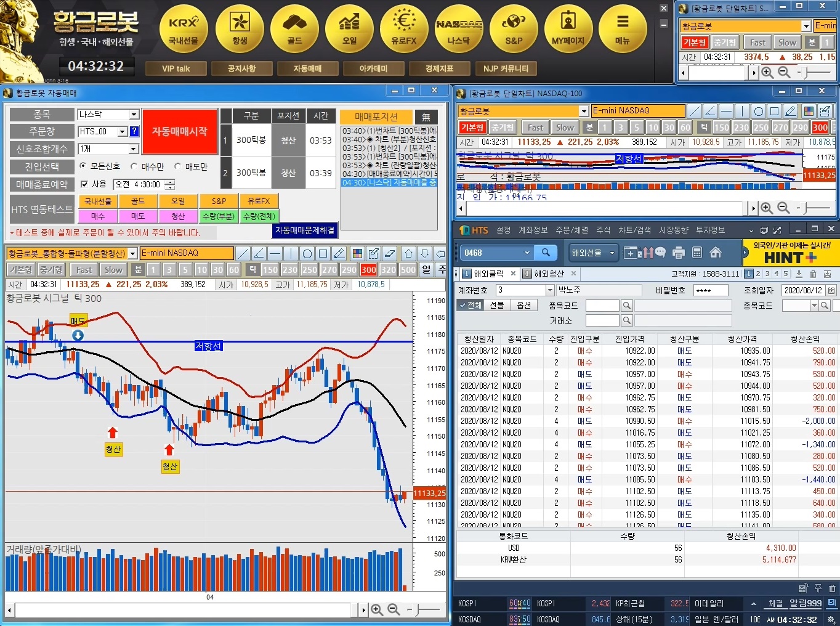Open the S&P market icon

(x=514, y=28)
